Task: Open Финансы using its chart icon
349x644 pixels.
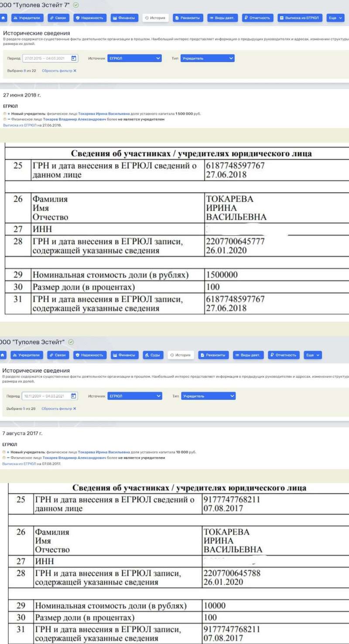Action: [114, 17]
